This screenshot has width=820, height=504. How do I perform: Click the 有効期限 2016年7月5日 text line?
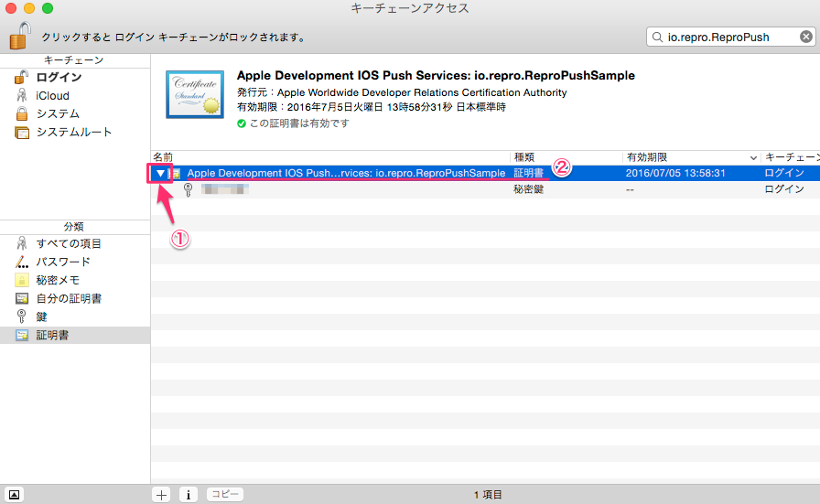[372, 107]
